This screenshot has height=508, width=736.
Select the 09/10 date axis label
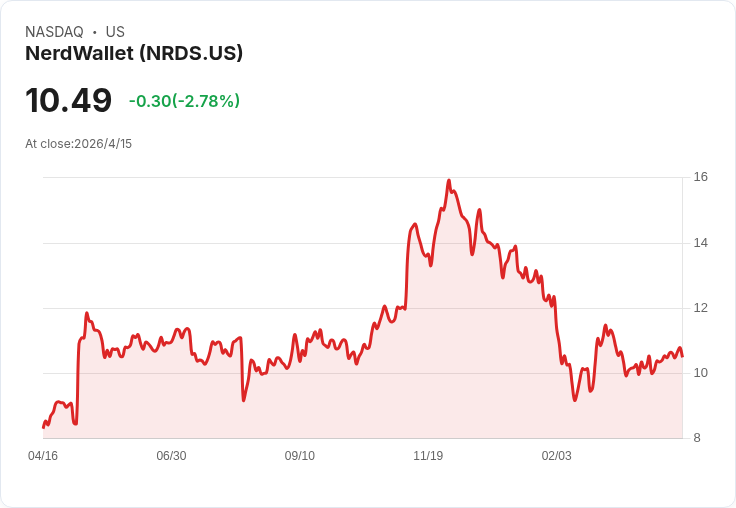click(299, 455)
